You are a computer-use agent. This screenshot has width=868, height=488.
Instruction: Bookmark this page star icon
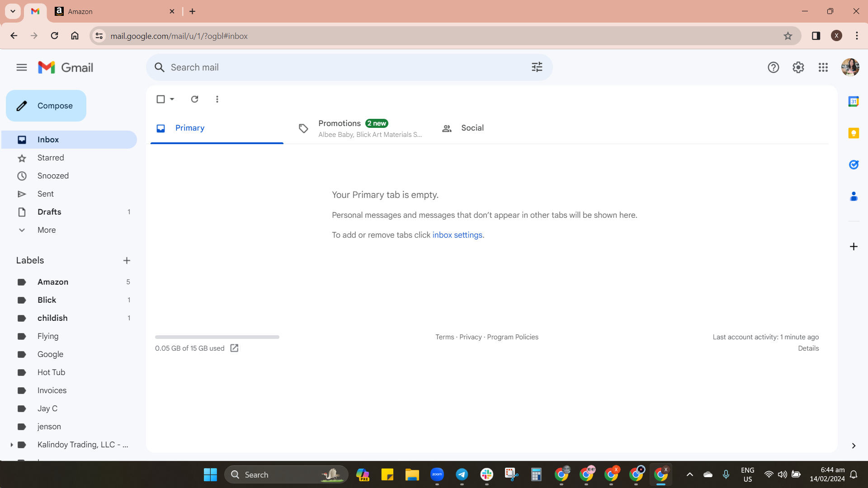(788, 36)
